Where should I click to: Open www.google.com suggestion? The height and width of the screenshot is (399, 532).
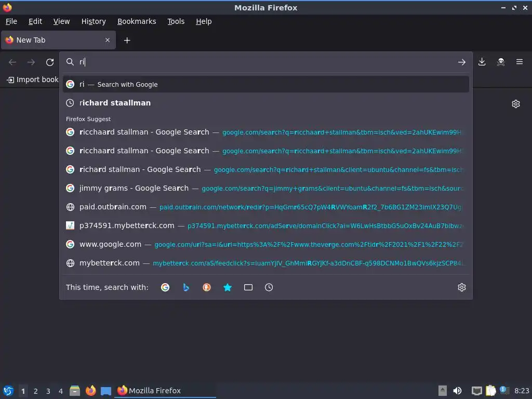click(265, 244)
